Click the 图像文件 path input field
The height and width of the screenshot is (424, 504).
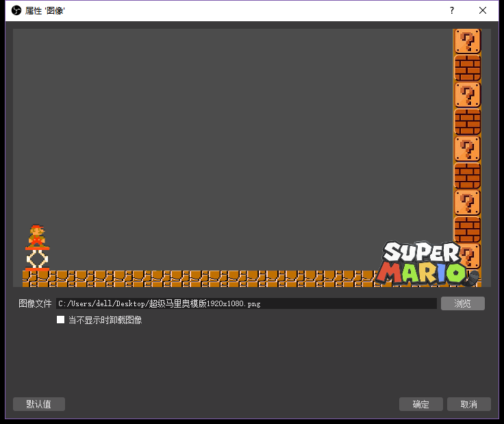(x=247, y=303)
